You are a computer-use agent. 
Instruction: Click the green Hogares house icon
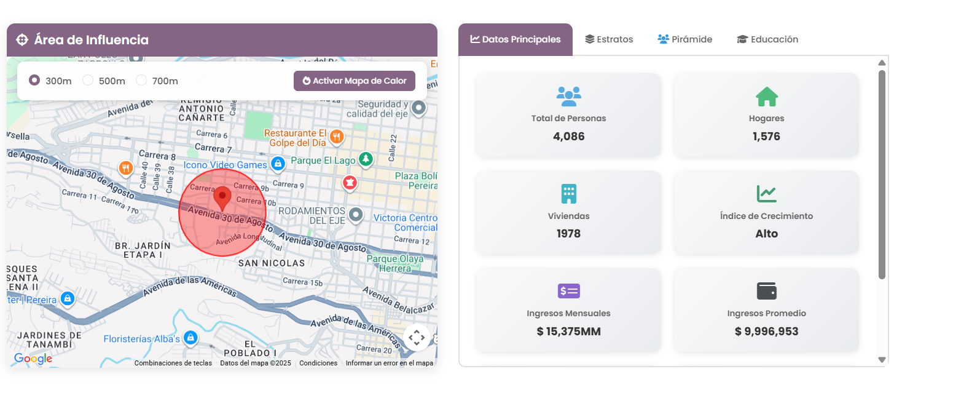coord(766,97)
